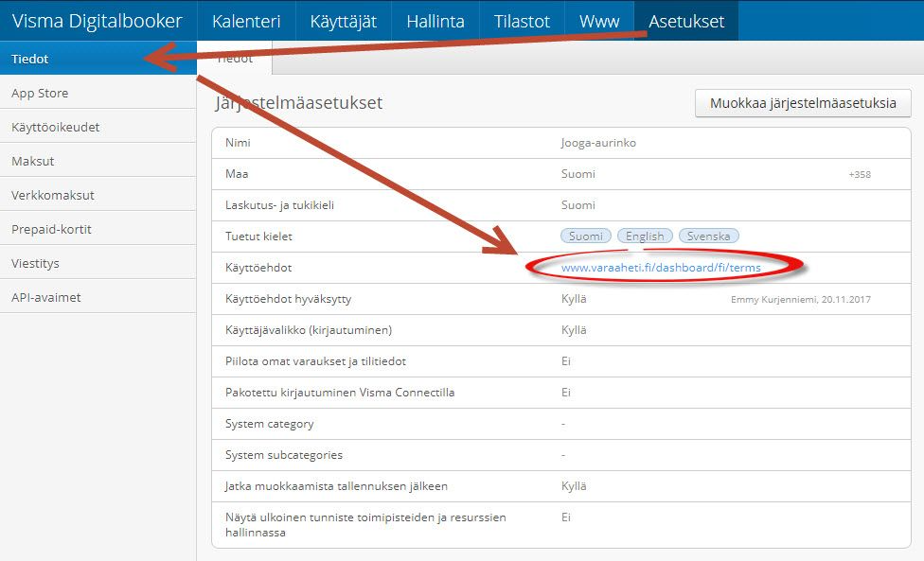
Task: Switch to the Tiedot tab
Action: click(233, 58)
